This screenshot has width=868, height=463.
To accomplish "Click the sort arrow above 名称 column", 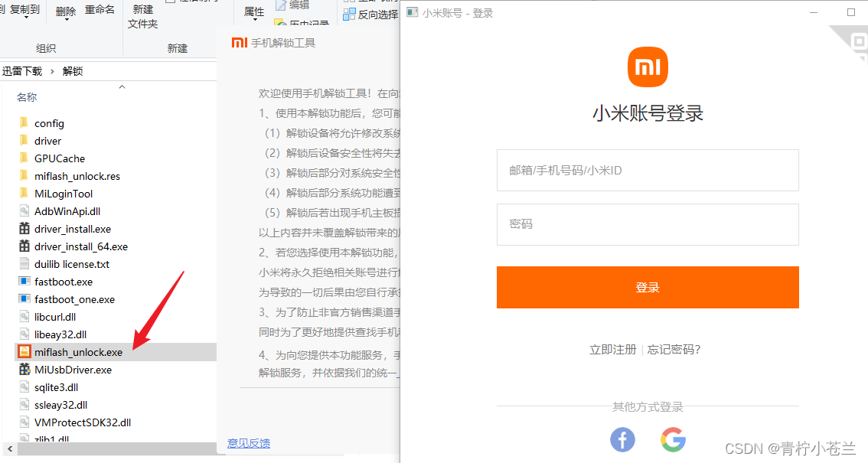I will [x=122, y=86].
